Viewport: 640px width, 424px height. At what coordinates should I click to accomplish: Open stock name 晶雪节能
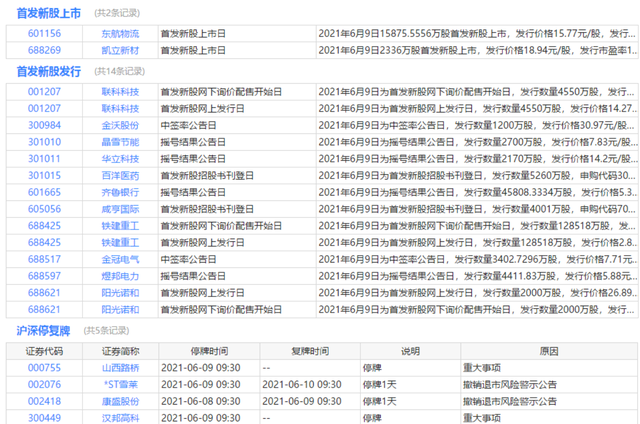click(x=120, y=142)
